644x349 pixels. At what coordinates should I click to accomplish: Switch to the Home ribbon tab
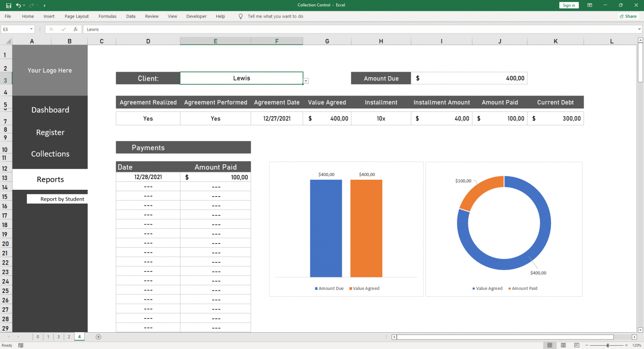point(28,16)
